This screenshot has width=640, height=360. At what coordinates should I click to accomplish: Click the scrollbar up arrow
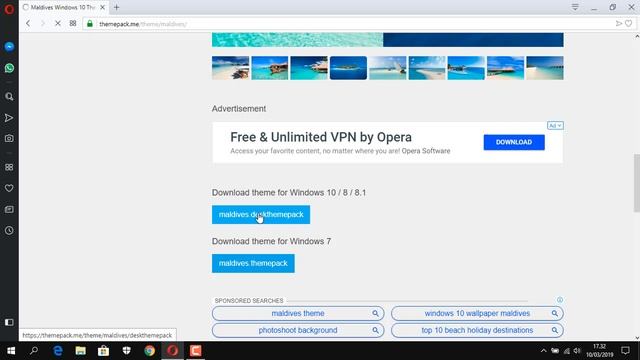(637, 36)
